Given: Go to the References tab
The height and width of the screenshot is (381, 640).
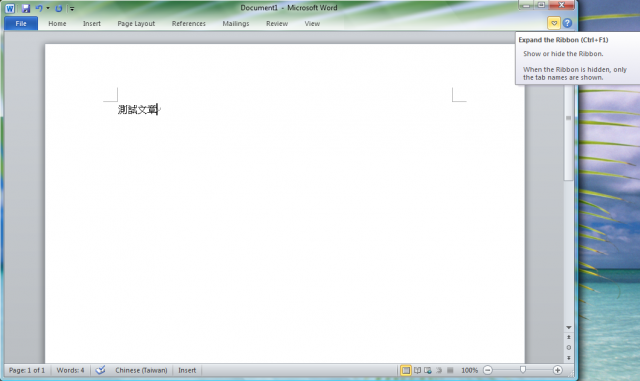Looking at the screenshot, I should coord(189,24).
